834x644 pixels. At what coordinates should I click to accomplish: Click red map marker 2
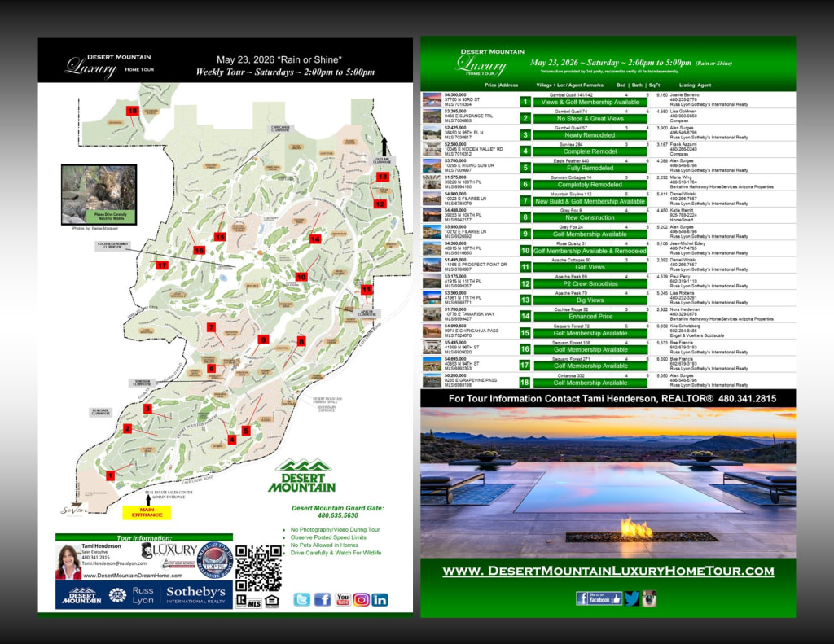127,428
